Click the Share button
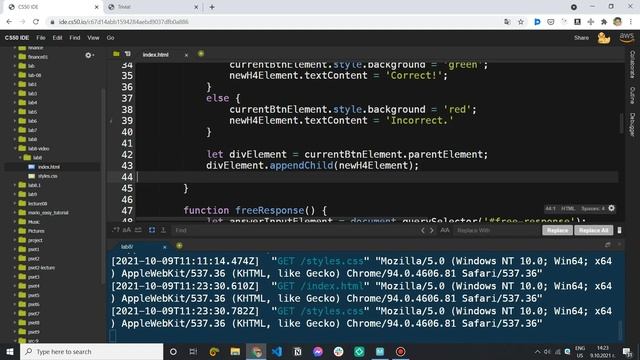 [x=581, y=38]
